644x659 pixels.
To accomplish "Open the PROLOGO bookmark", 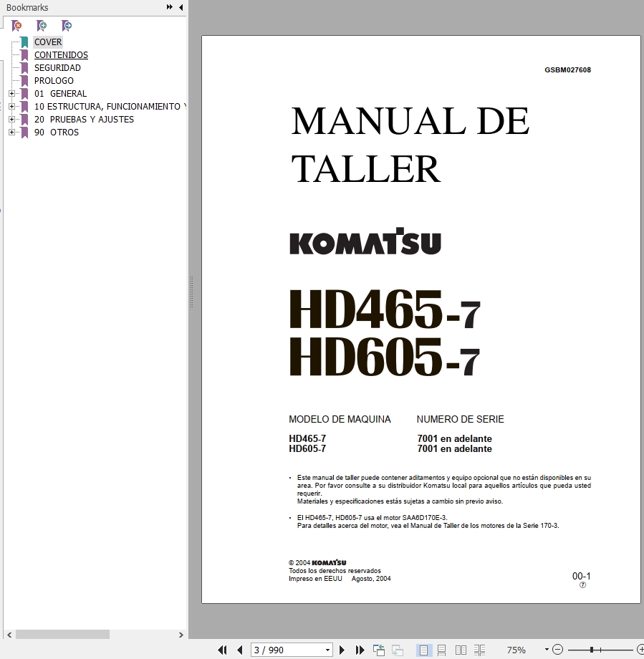I will [x=54, y=81].
